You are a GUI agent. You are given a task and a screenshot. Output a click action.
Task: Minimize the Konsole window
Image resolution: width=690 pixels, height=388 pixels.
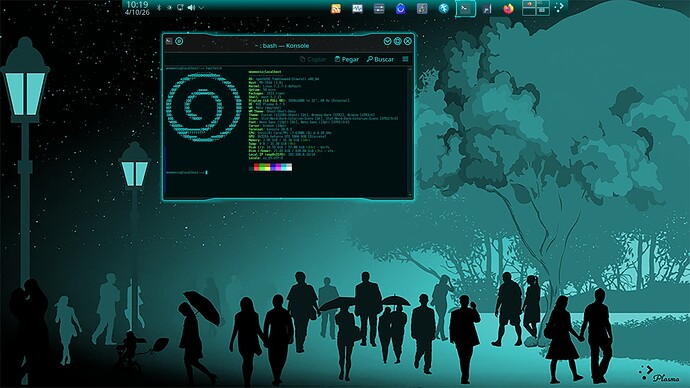pyautogui.click(x=387, y=41)
